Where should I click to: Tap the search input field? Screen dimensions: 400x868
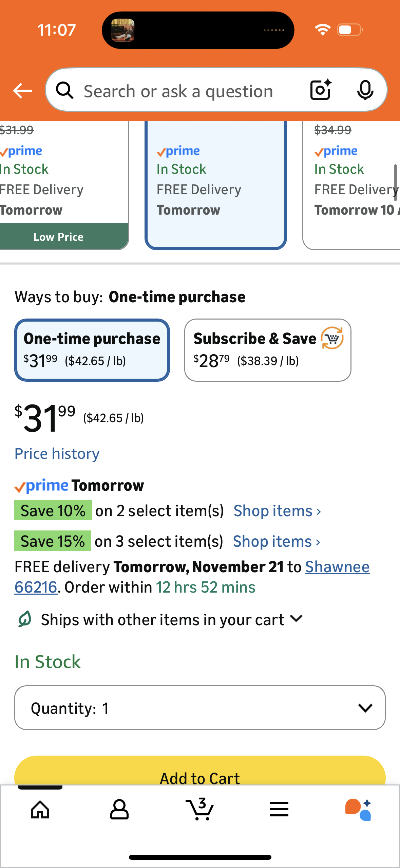(x=178, y=91)
